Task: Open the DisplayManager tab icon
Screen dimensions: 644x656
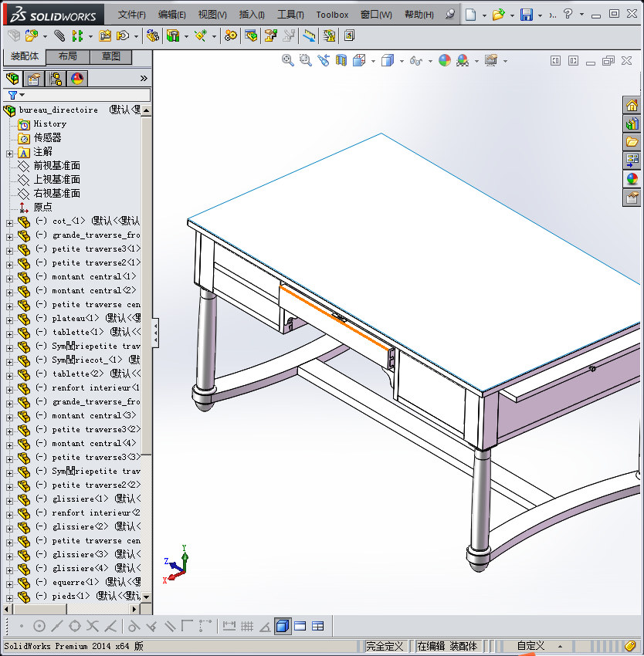Action: pos(77,78)
